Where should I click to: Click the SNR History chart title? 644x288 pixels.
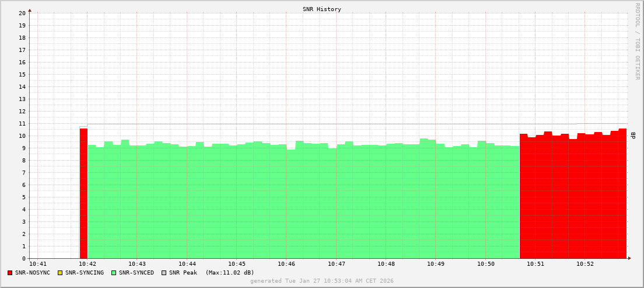point(322,9)
